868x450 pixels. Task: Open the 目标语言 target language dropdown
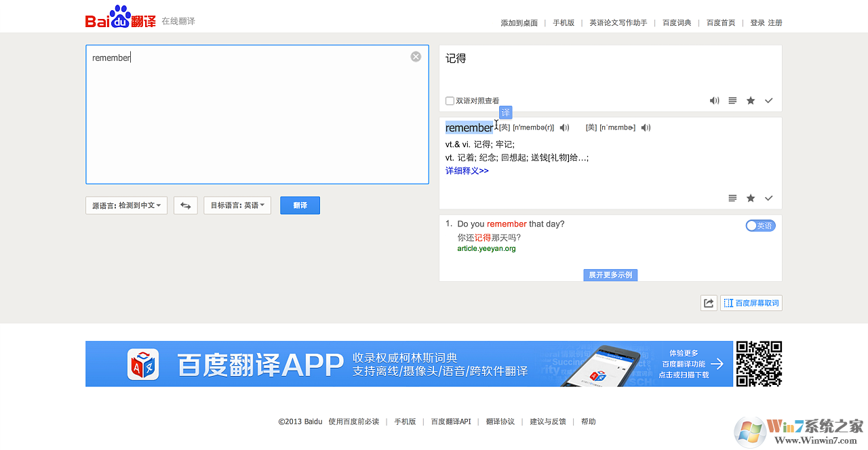click(x=237, y=205)
